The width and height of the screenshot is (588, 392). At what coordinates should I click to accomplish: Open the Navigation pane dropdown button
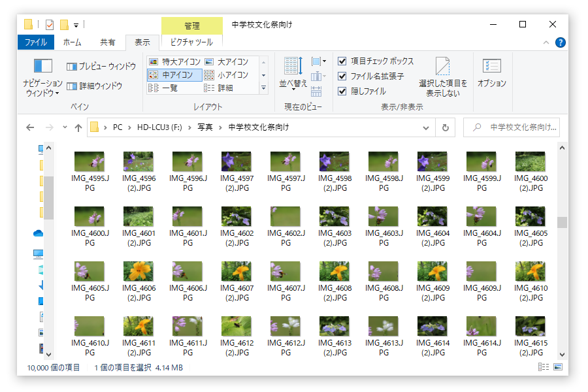point(42,78)
